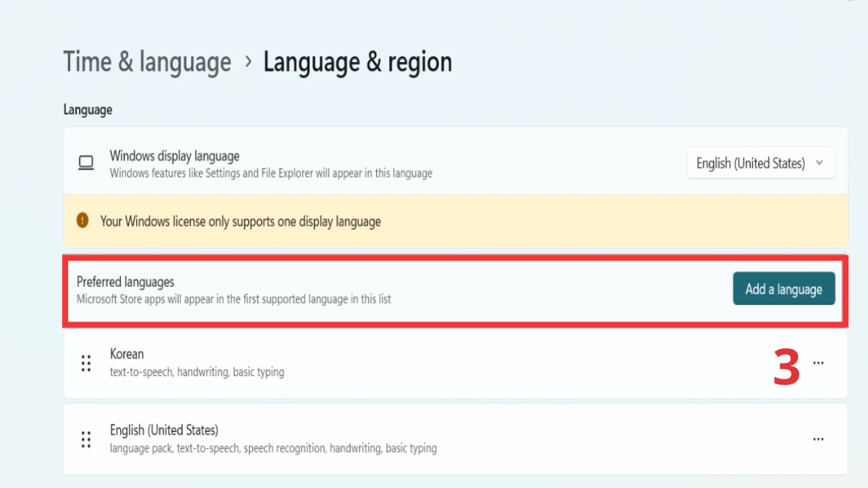868x488 pixels.
Task: Click the Windows display language row
Action: click(362, 163)
